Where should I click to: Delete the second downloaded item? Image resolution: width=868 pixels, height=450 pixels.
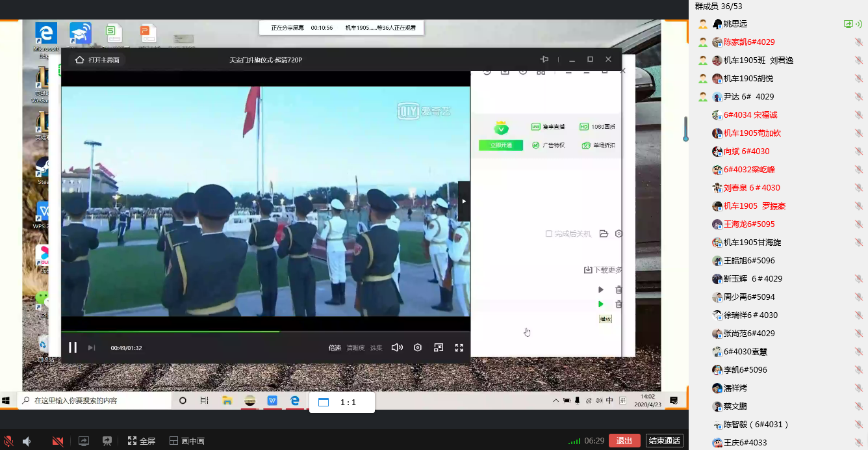pos(619,304)
